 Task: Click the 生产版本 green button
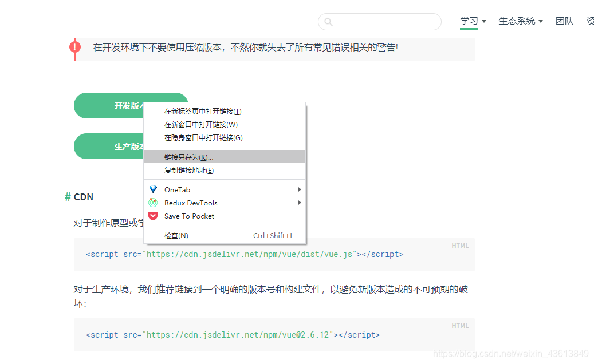tap(109, 146)
